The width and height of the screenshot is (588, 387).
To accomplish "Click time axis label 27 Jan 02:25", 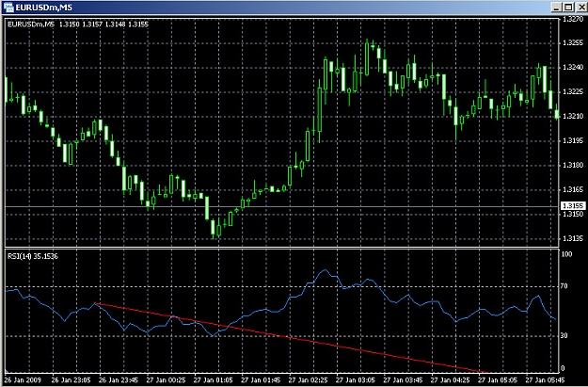I will point(308,380).
